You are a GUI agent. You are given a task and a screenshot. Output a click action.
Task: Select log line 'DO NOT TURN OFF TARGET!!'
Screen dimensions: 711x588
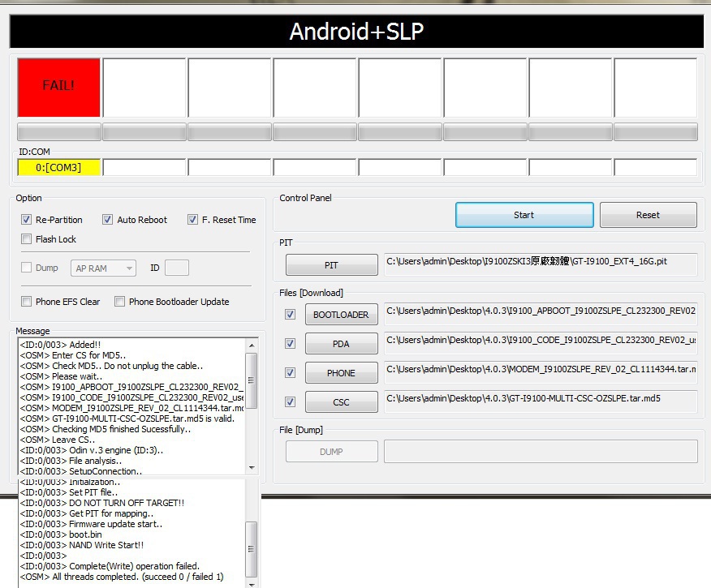coord(102,503)
